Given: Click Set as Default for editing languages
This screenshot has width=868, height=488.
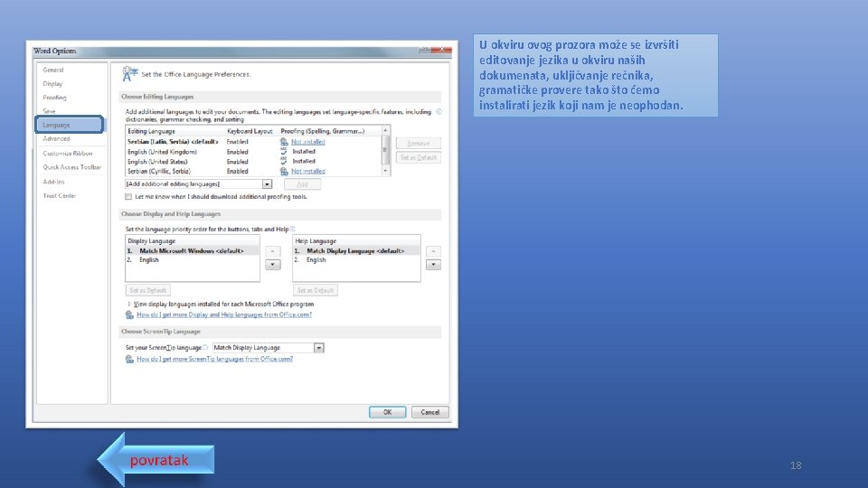Looking at the screenshot, I should [419, 157].
